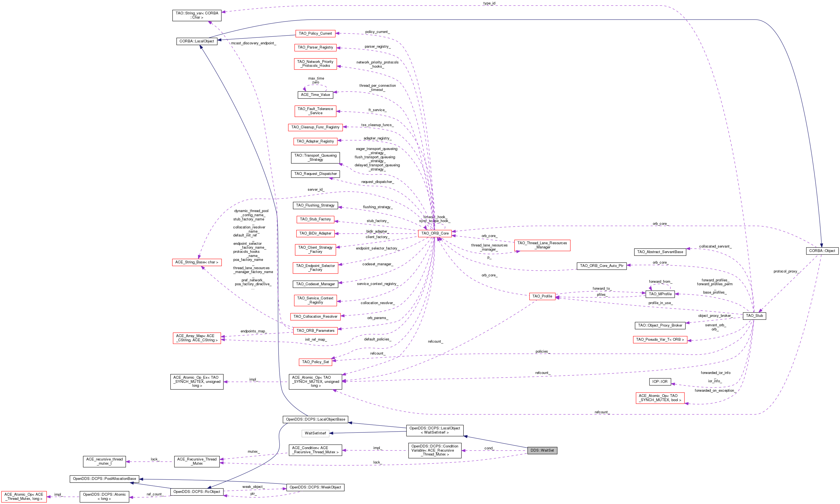Viewport: 840px width, 504px height.
Task: Click the TAO_ORB_Core node
Action: point(435,233)
